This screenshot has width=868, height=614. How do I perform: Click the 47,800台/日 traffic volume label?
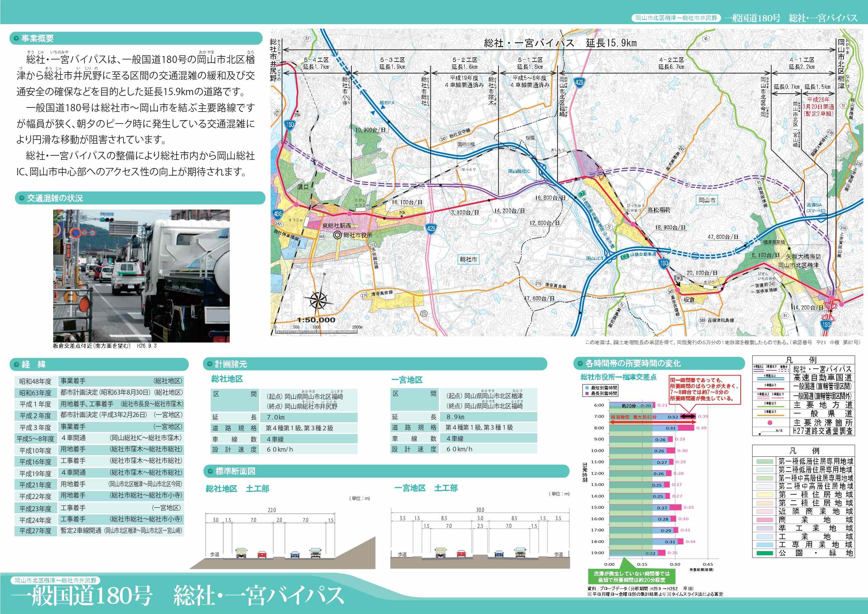tap(723, 237)
